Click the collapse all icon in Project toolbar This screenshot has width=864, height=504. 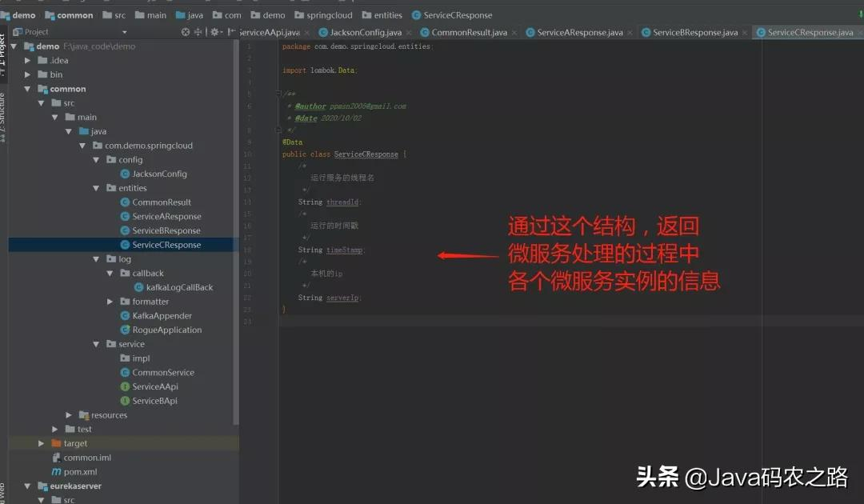point(198,32)
